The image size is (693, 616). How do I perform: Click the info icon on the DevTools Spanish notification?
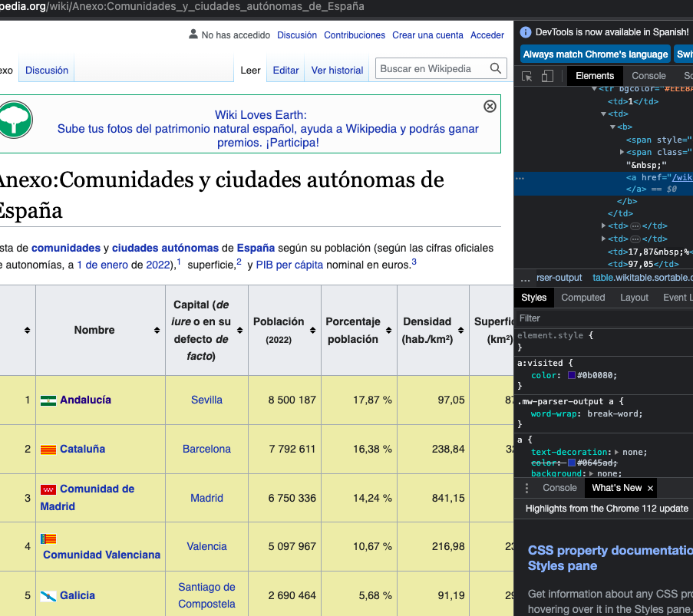tap(524, 32)
